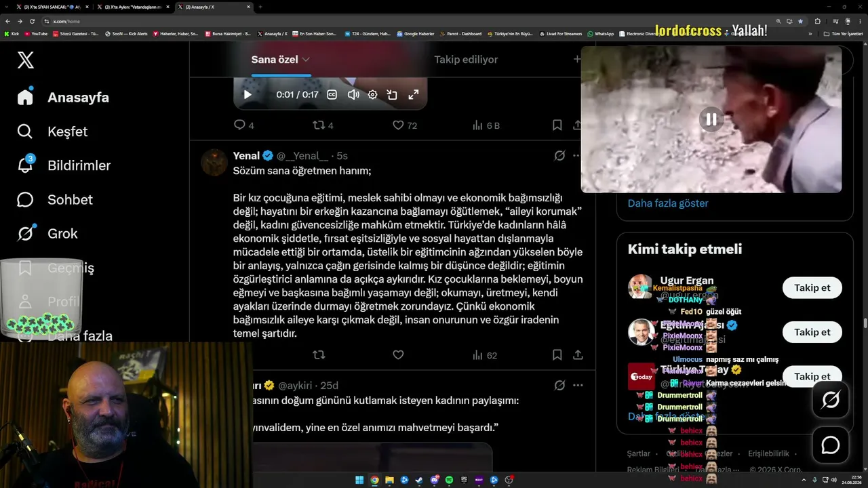The height and width of the screenshot is (488, 868).
Task: Play the video in the top post
Action: pos(248,95)
